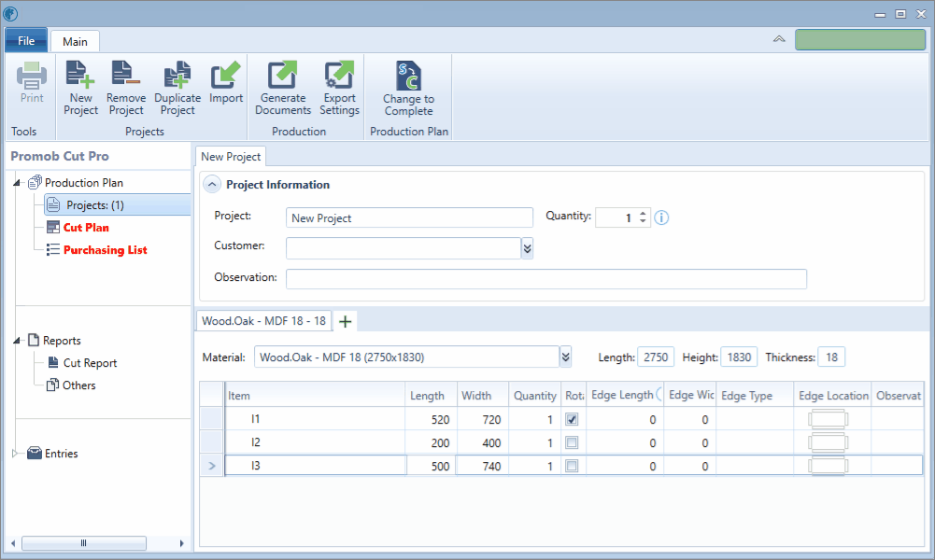Click the Quantity info icon
Image resolution: width=935 pixels, height=560 pixels.
pyautogui.click(x=661, y=218)
